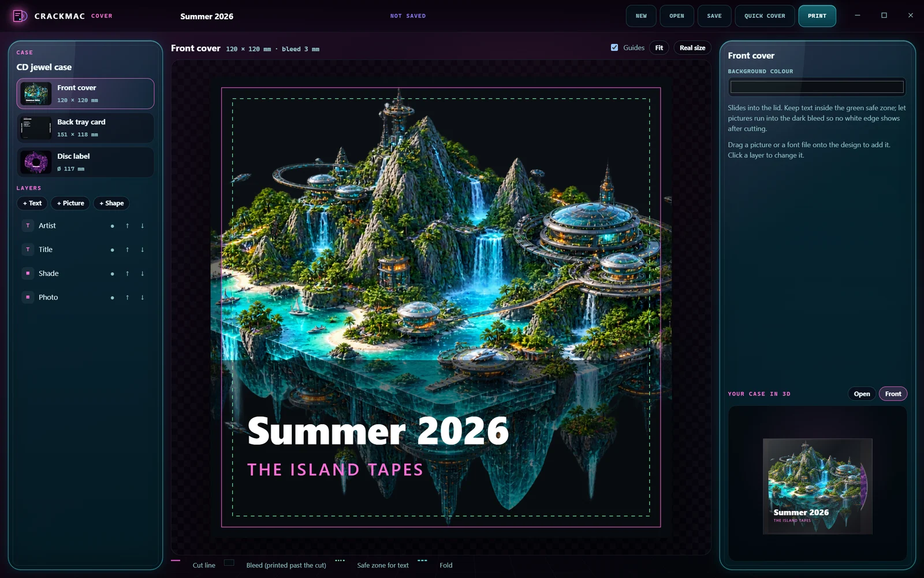924x578 pixels.
Task: Toggle visibility dot of Shade layer
Action: [x=112, y=273]
